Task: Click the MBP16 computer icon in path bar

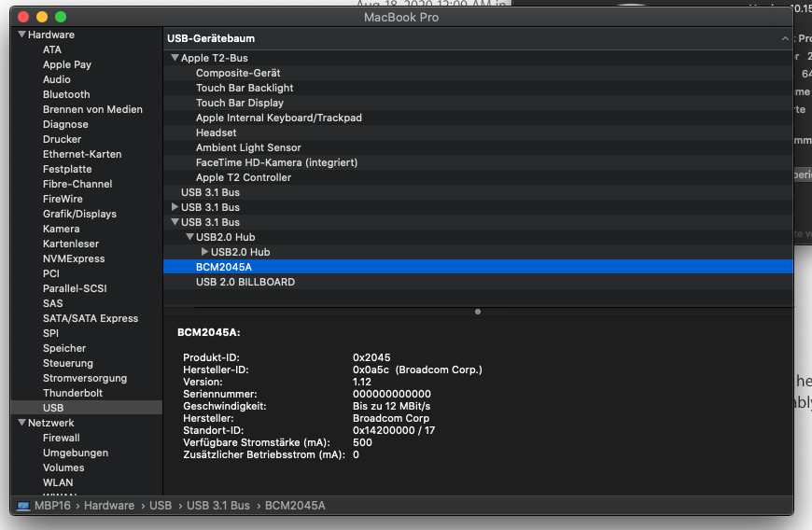Action: (x=23, y=506)
